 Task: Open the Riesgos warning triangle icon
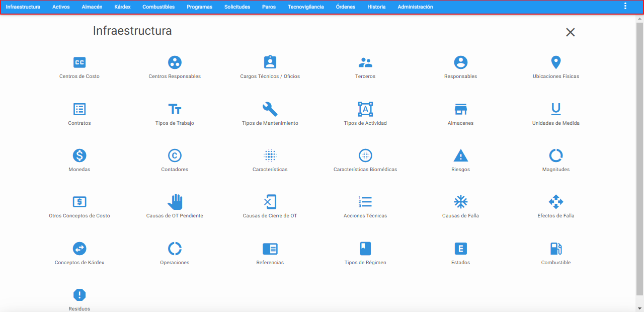461,155
